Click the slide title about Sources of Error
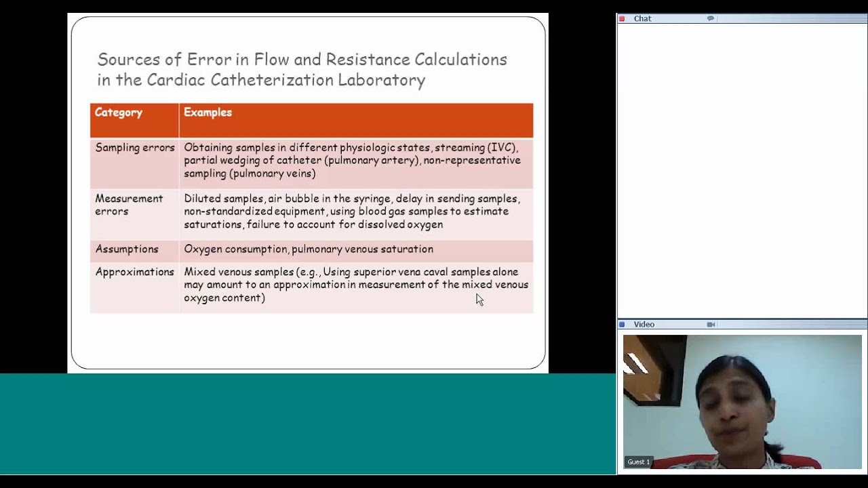The height and width of the screenshot is (488, 868). click(302, 70)
